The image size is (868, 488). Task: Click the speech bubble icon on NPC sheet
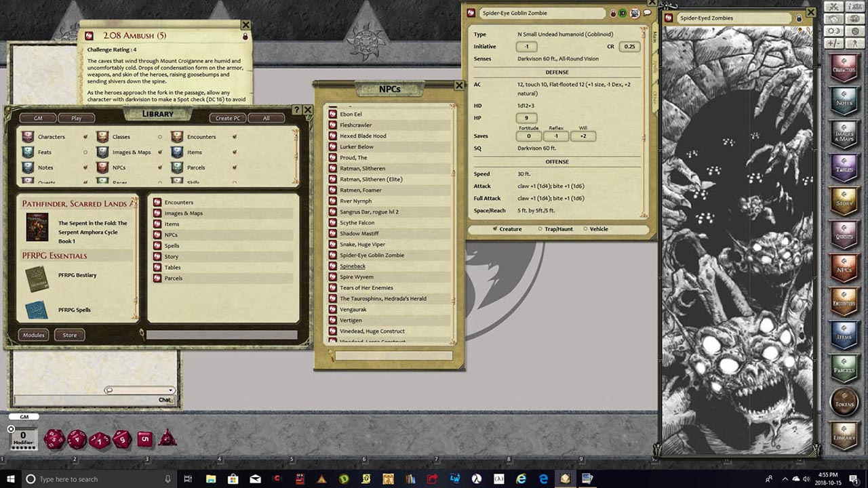coord(647,13)
